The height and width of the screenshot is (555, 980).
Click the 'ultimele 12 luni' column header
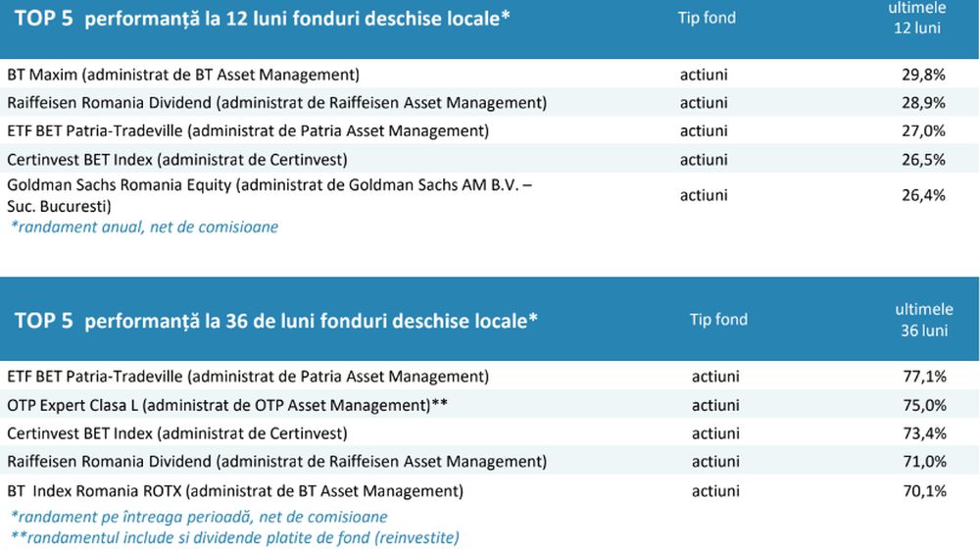[x=917, y=18]
